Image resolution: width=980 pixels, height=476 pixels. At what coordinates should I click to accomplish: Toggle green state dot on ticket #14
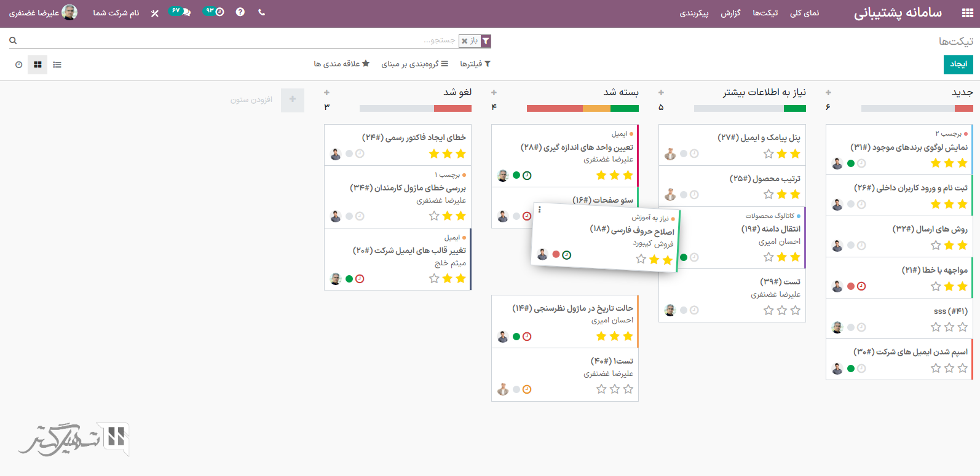[516, 337]
